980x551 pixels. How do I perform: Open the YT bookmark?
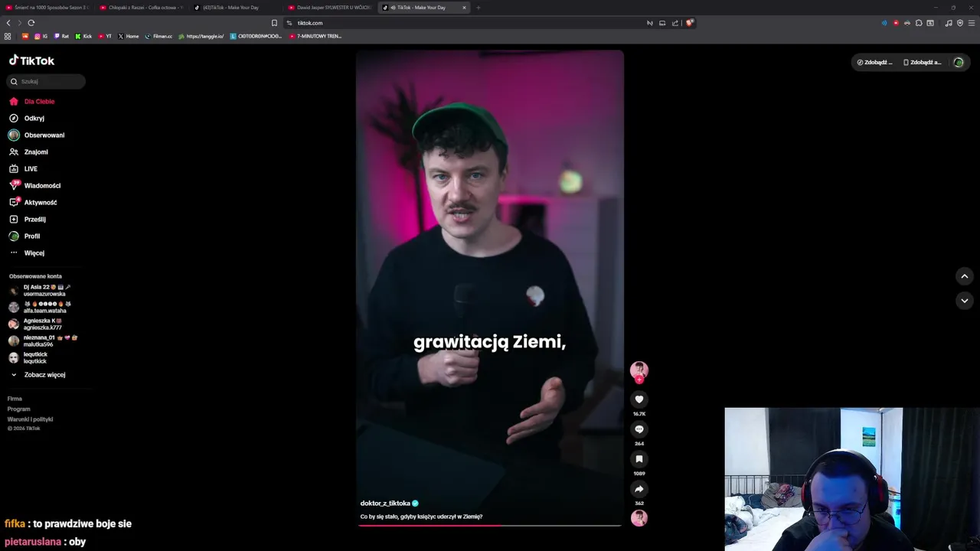(105, 36)
